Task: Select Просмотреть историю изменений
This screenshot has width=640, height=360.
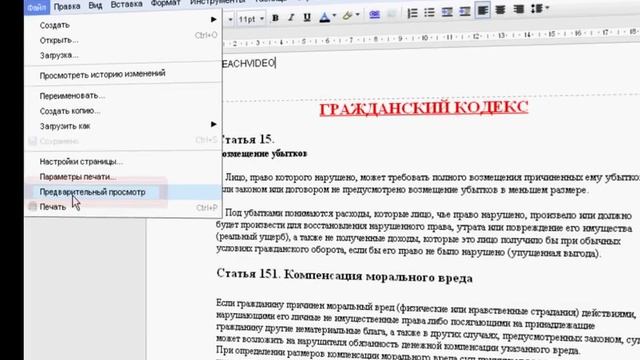Action: [102, 74]
